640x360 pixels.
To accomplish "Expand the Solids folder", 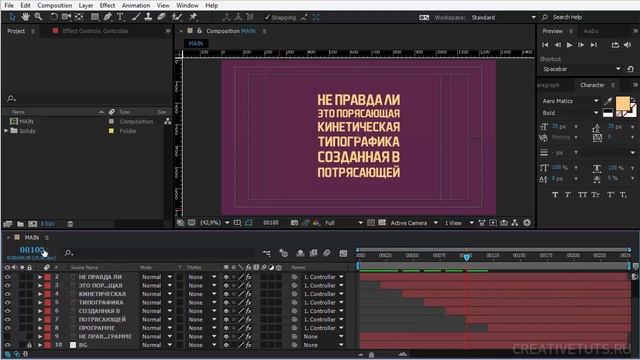I will pos(6,131).
